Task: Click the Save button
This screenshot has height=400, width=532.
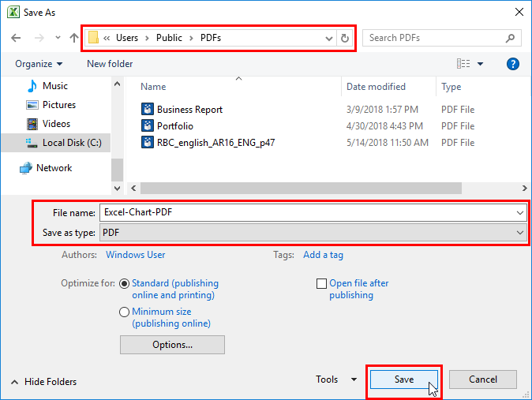Action: pyautogui.click(x=403, y=379)
